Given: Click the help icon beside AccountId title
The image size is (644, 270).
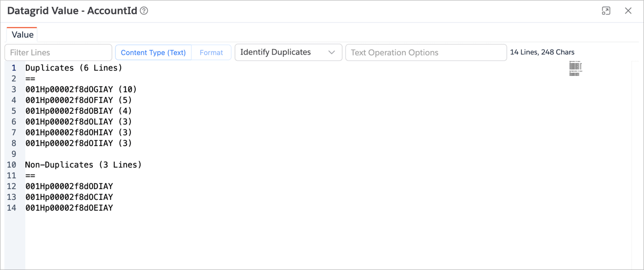Looking at the screenshot, I should (144, 11).
